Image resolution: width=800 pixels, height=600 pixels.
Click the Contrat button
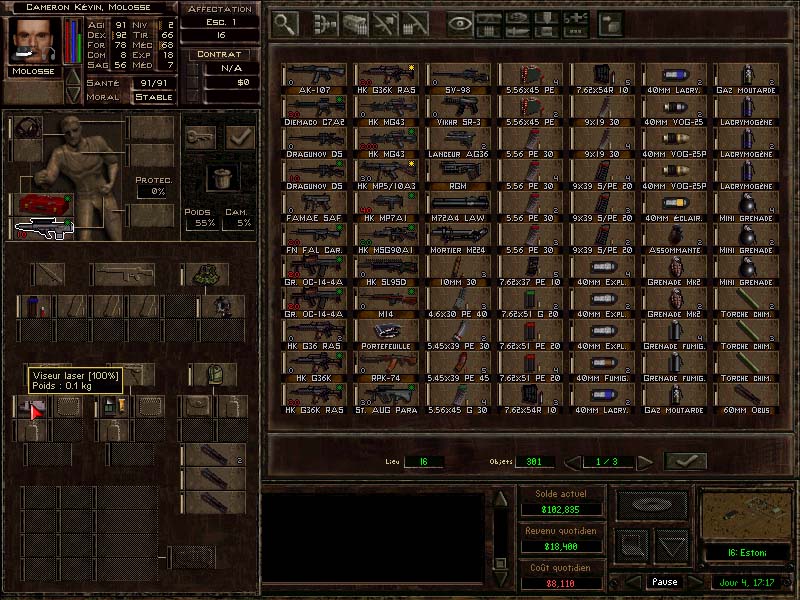[219, 54]
